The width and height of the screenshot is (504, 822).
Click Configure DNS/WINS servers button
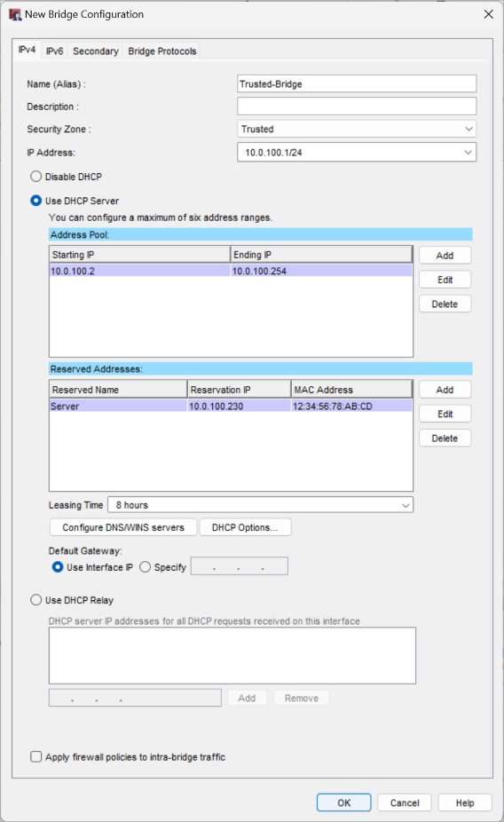(123, 527)
